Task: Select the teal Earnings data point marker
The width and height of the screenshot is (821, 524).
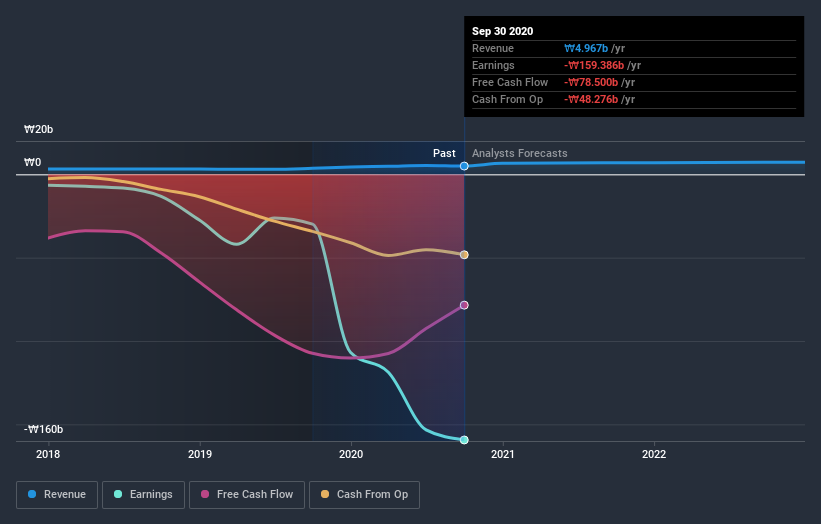Action: (x=464, y=440)
